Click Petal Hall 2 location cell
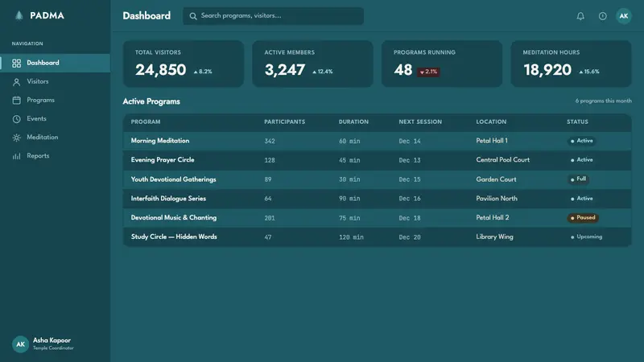This screenshot has width=644, height=362. pyautogui.click(x=493, y=217)
